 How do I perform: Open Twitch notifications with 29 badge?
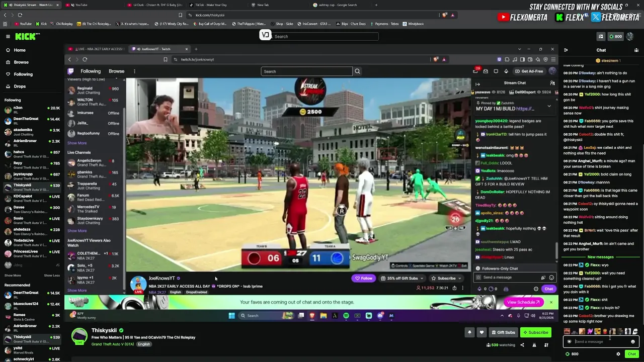click(x=476, y=71)
